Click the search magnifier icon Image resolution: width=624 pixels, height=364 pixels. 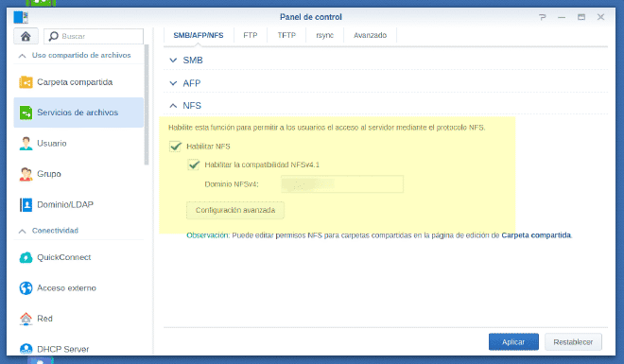click(53, 37)
